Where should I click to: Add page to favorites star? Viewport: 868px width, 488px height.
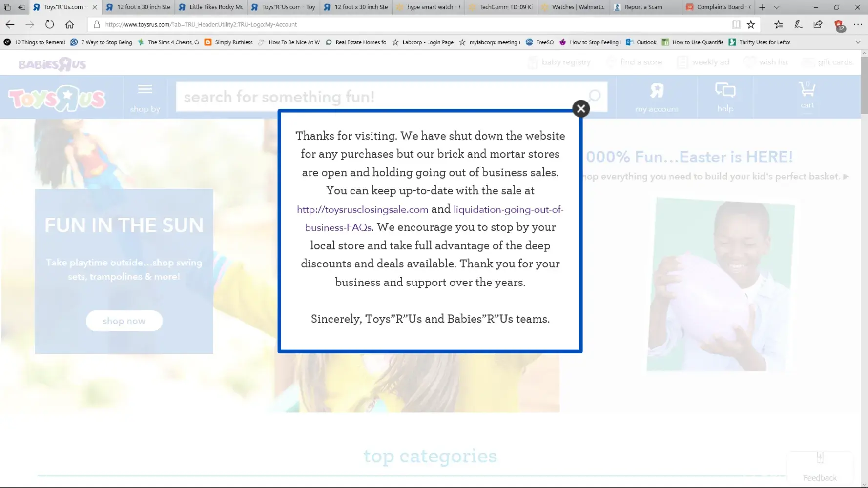pos(751,24)
